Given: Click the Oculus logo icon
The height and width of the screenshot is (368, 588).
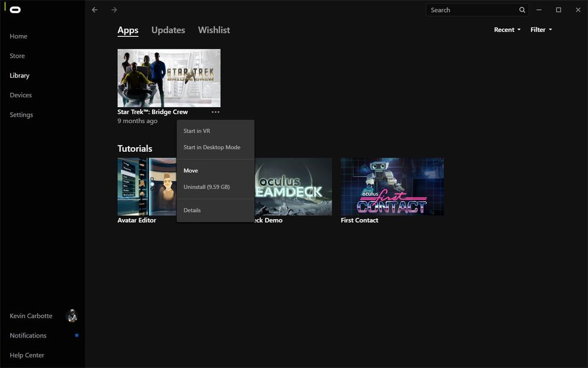Looking at the screenshot, I should click(x=14, y=9).
